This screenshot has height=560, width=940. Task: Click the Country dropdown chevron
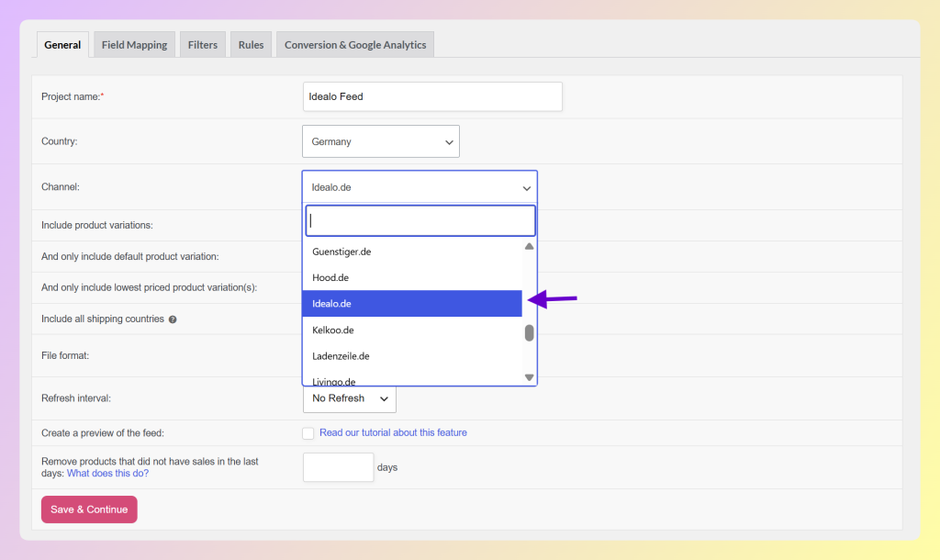tap(449, 142)
